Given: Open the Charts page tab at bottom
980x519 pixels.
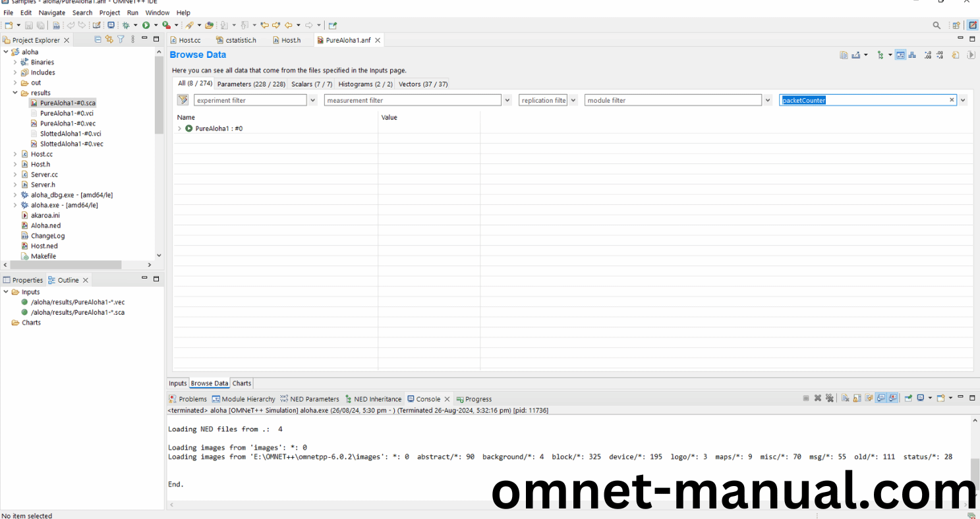Looking at the screenshot, I should (242, 383).
